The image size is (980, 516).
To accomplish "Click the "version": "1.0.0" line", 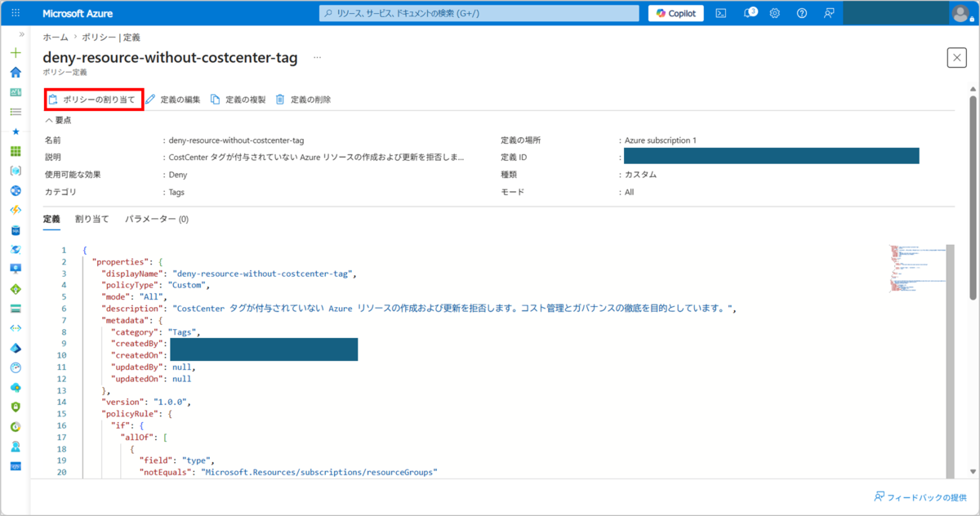I will coord(147,402).
